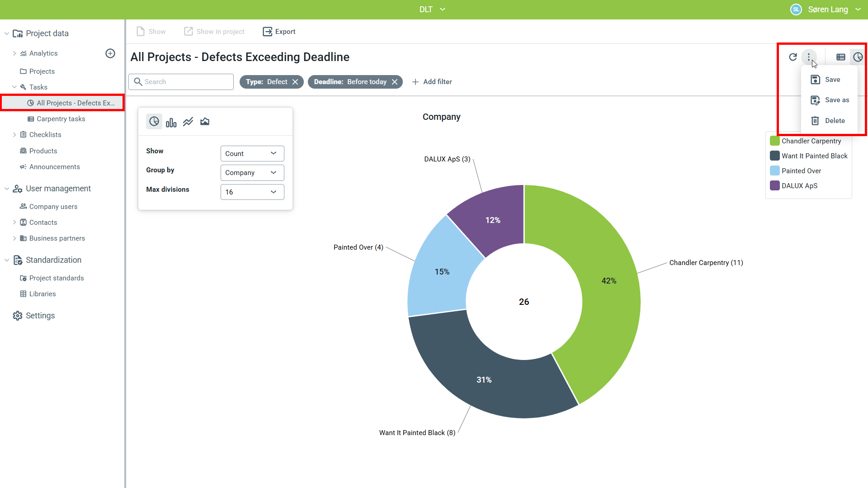
Task: Open the three-dot more options menu
Action: (809, 57)
